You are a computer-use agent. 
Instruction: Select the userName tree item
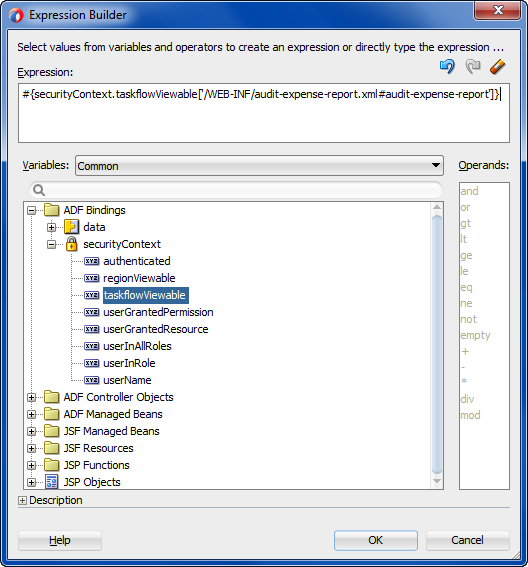(127, 380)
